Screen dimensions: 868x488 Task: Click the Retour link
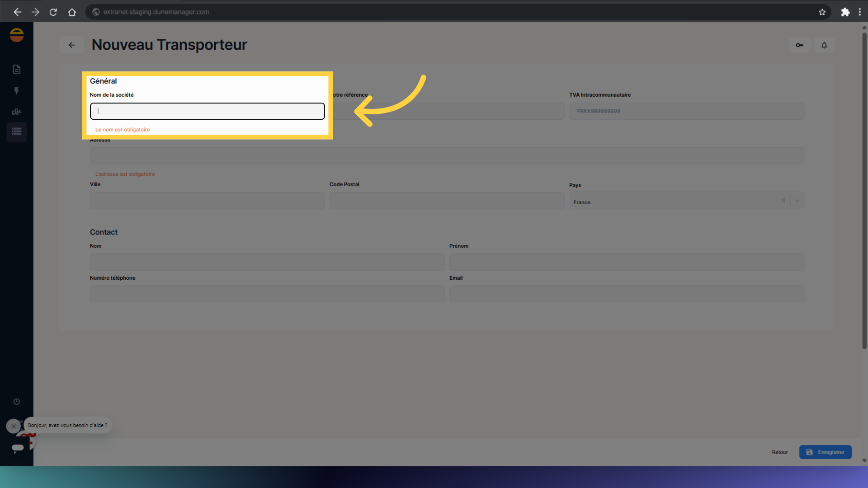(x=779, y=452)
